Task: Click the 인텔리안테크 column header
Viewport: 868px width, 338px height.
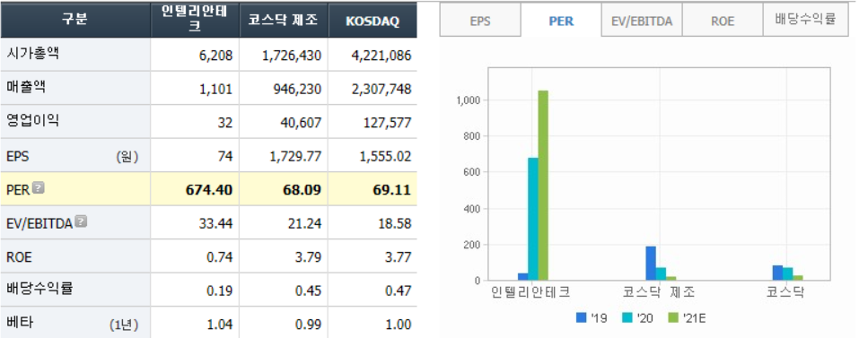Action: [195, 19]
